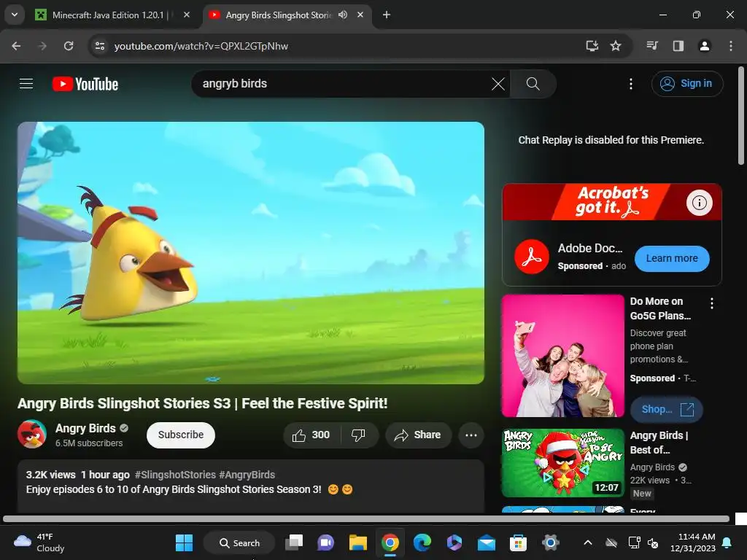This screenshot has width=747, height=560.
Task: Open the YouTube hamburger guide menu
Action: (x=26, y=84)
